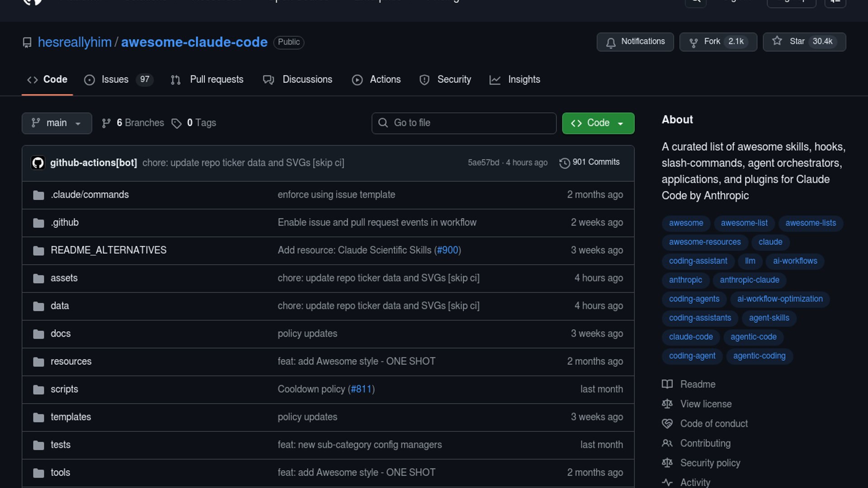Open the Pull requests tab

[x=216, y=80]
